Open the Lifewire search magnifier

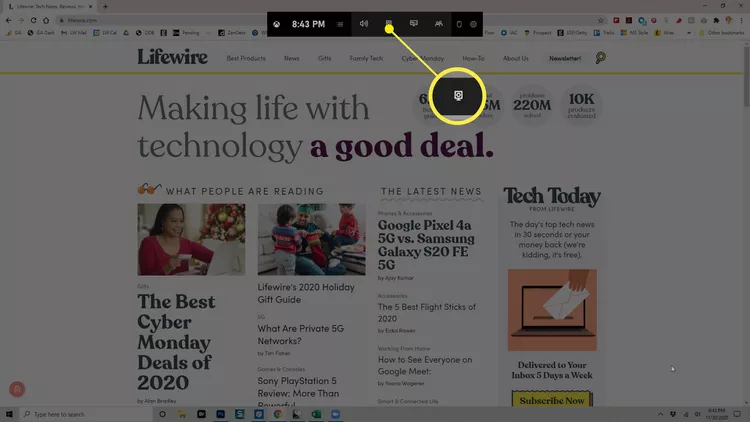601,58
